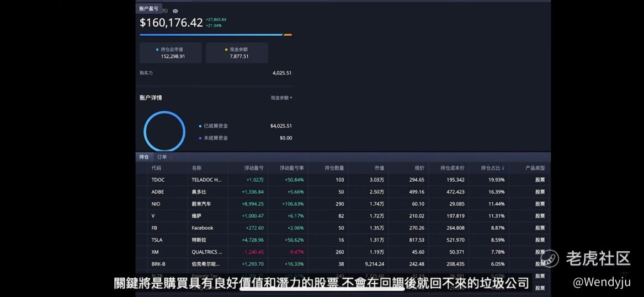Select the XM ticker row
This screenshot has width=644, height=297.
point(343,252)
